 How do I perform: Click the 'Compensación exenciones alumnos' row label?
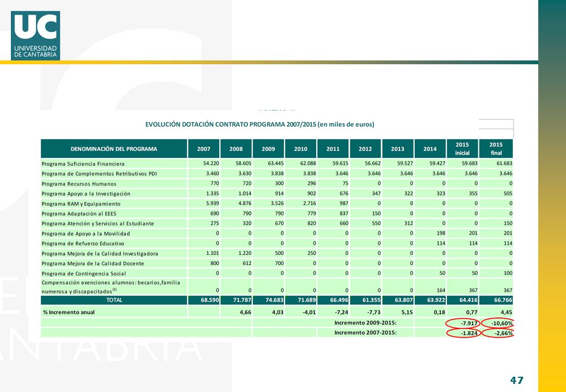(111, 286)
